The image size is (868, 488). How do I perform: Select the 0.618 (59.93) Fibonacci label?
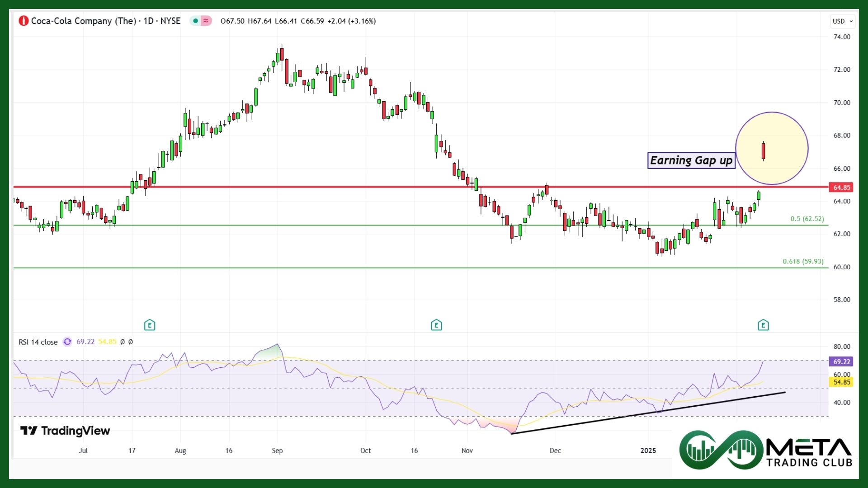pos(803,261)
